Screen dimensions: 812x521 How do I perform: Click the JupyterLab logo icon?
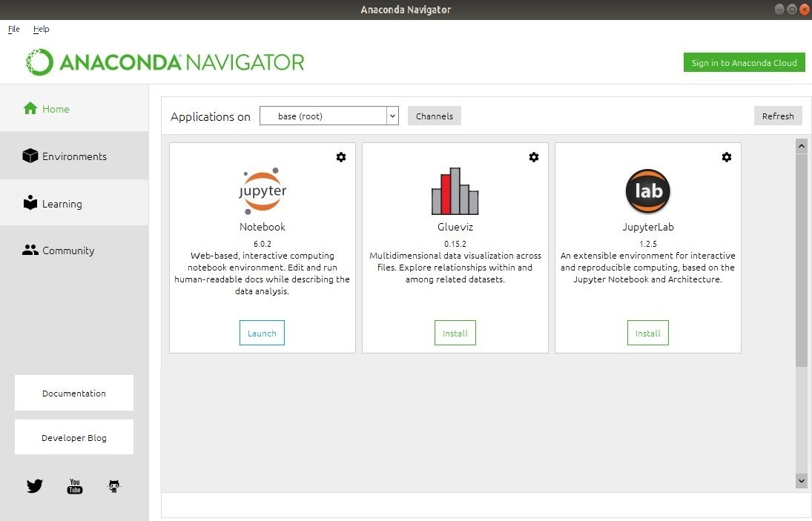[x=648, y=191]
